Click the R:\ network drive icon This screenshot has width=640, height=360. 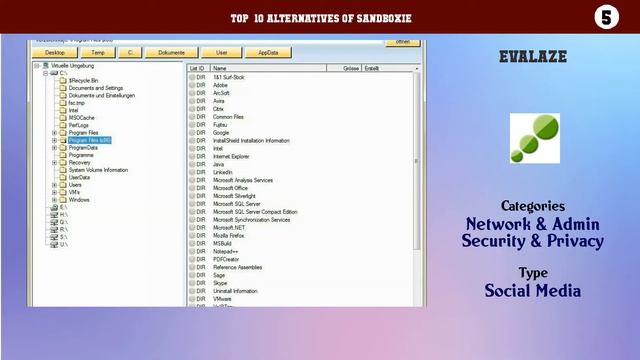[x=54, y=229]
